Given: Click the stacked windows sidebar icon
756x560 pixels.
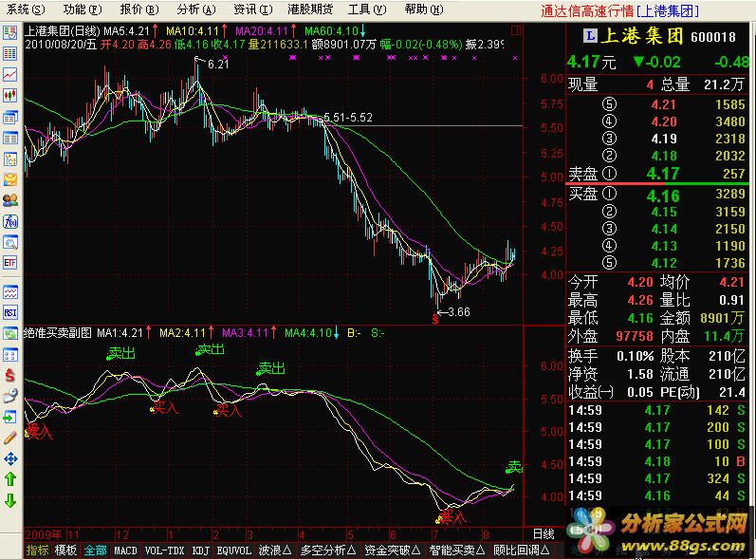Looking at the screenshot, I should point(10,117).
